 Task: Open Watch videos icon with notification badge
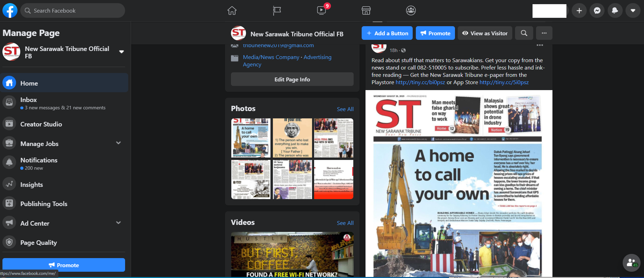point(321,10)
